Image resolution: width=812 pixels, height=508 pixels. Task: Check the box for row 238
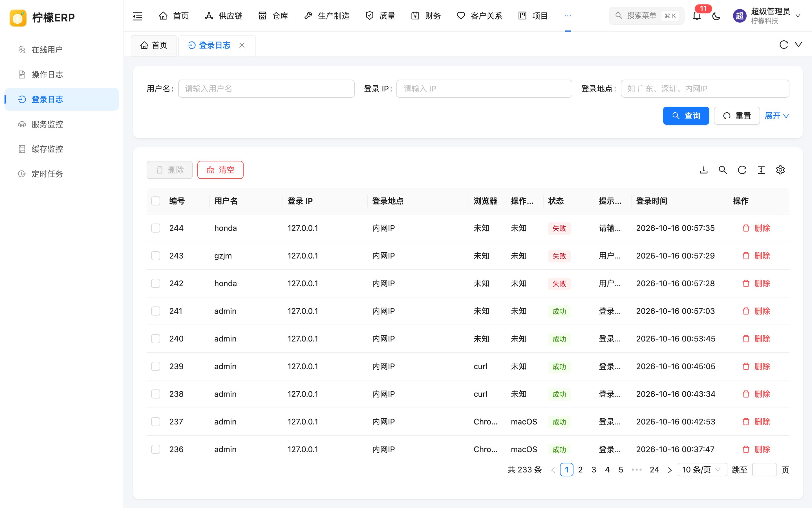pyautogui.click(x=156, y=394)
